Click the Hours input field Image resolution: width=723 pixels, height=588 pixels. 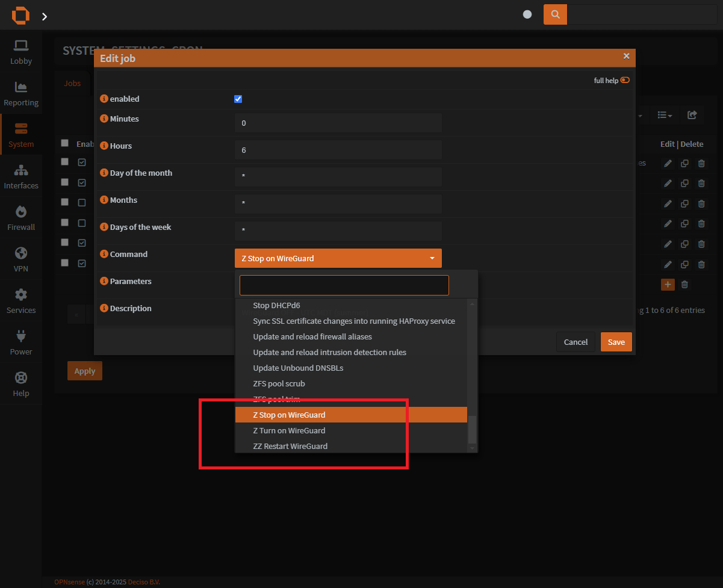338,150
